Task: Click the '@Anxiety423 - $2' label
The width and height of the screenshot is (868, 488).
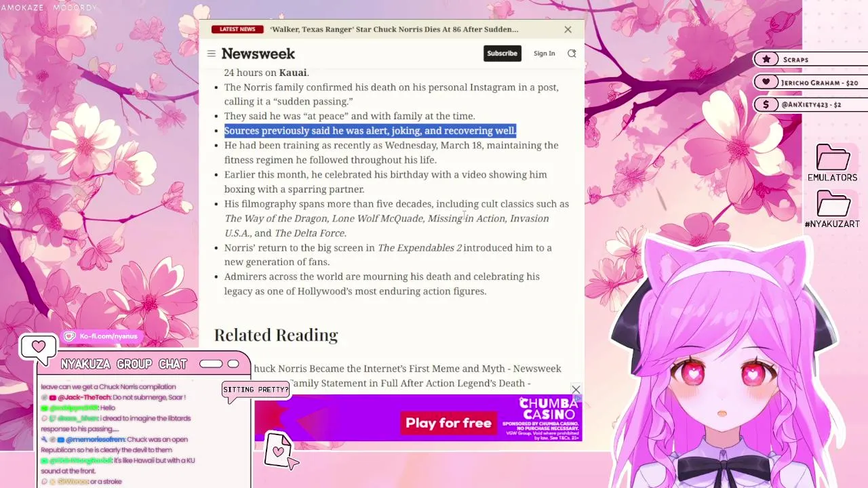Action: [x=811, y=105]
